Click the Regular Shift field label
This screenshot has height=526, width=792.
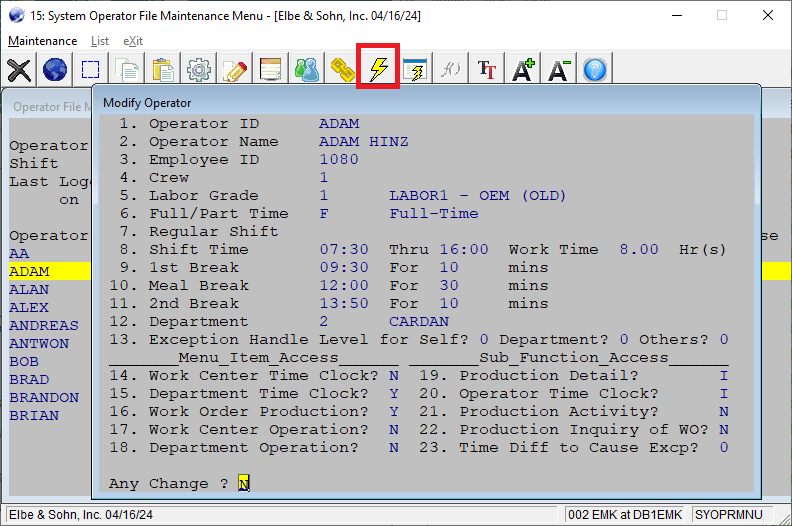[x=214, y=231]
